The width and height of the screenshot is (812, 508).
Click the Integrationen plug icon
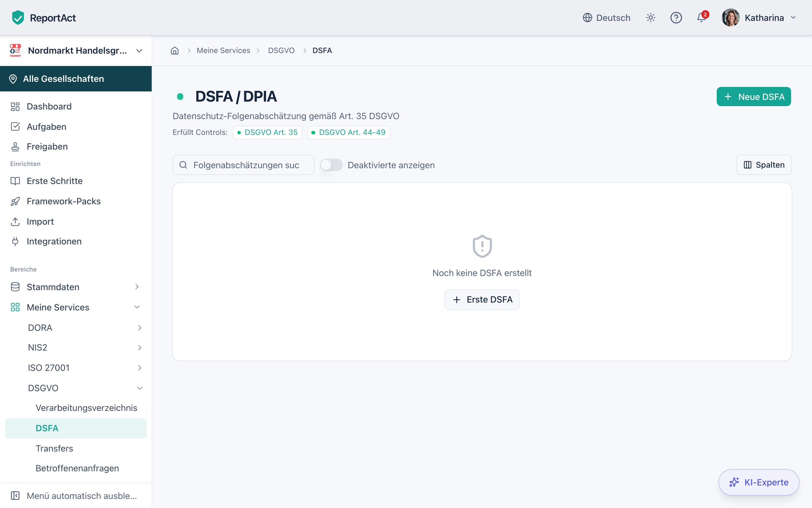click(15, 241)
